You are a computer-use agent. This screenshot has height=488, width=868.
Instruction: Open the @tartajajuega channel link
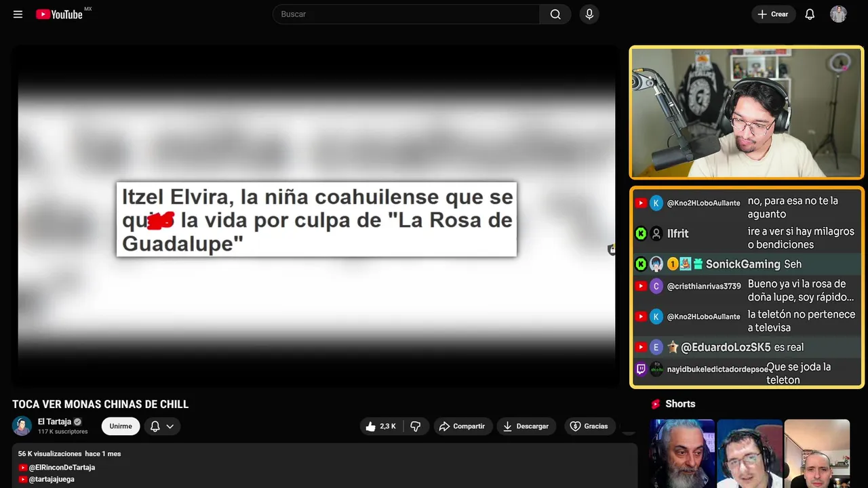(x=52, y=479)
